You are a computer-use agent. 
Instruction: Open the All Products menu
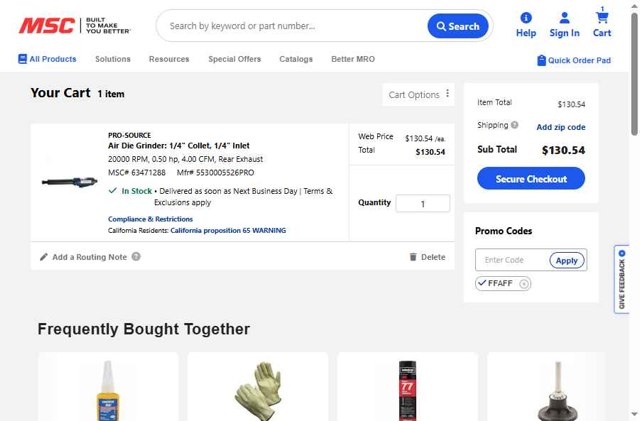47,59
